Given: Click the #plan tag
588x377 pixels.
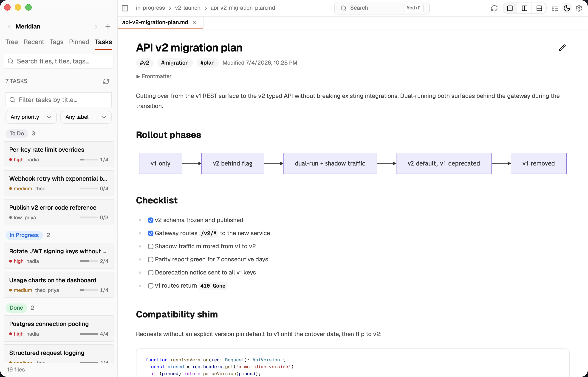Looking at the screenshot, I should [207, 63].
